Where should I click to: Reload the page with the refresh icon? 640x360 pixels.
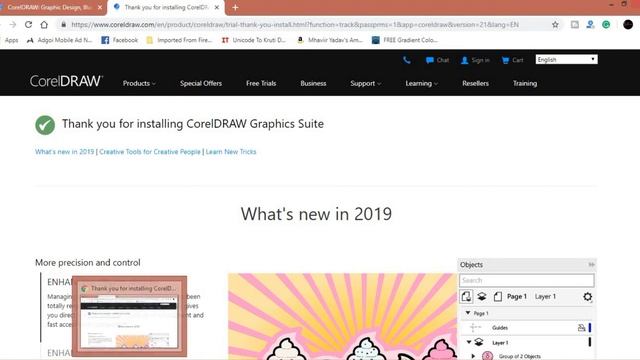click(28, 24)
